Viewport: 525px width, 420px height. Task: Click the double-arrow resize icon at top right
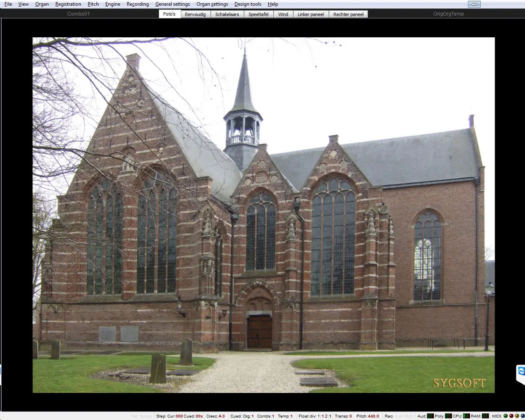coord(474,4)
